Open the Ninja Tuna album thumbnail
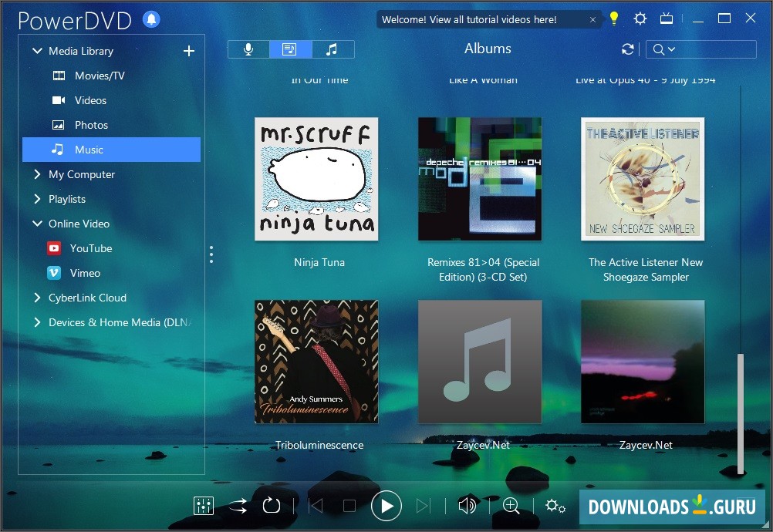The image size is (773, 532). [x=316, y=179]
